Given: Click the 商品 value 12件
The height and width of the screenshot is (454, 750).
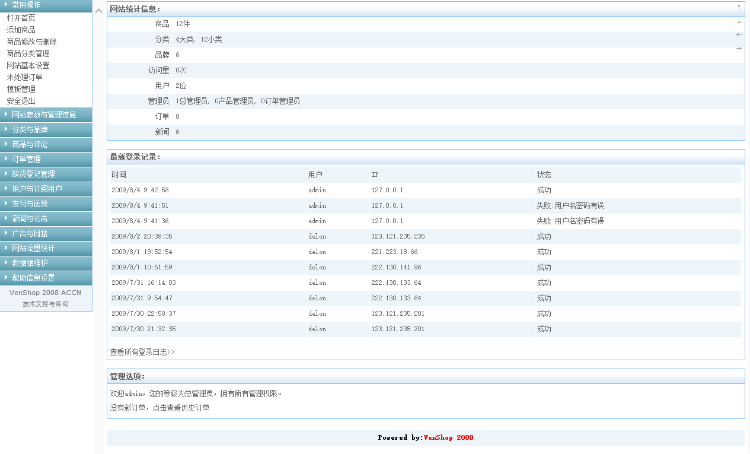Looking at the screenshot, I should [x=183, y=23].
